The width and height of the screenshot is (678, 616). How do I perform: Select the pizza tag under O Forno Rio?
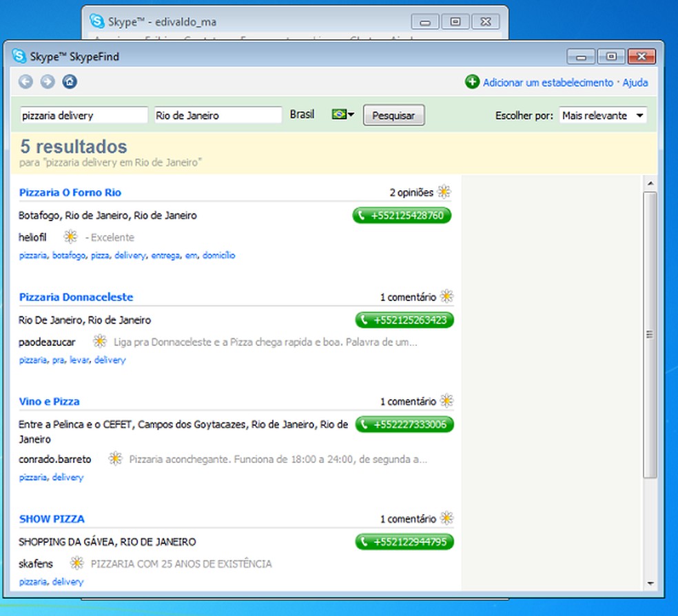tap(100, 256)
